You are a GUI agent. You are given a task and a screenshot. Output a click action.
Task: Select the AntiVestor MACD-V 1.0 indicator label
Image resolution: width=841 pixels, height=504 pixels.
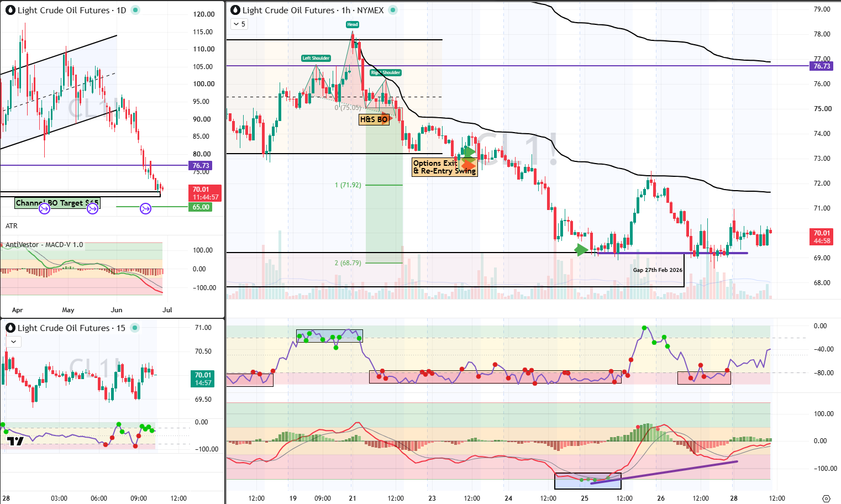coord(44,244)
